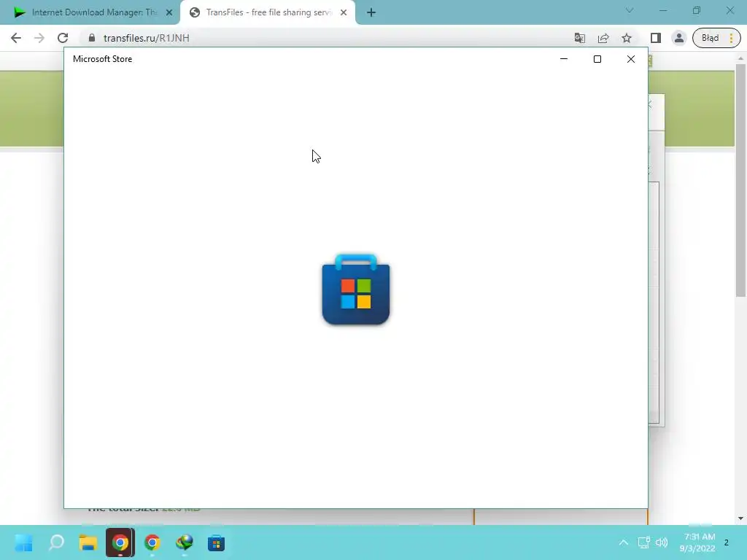Minimize the Chrome window

point(663,10)
